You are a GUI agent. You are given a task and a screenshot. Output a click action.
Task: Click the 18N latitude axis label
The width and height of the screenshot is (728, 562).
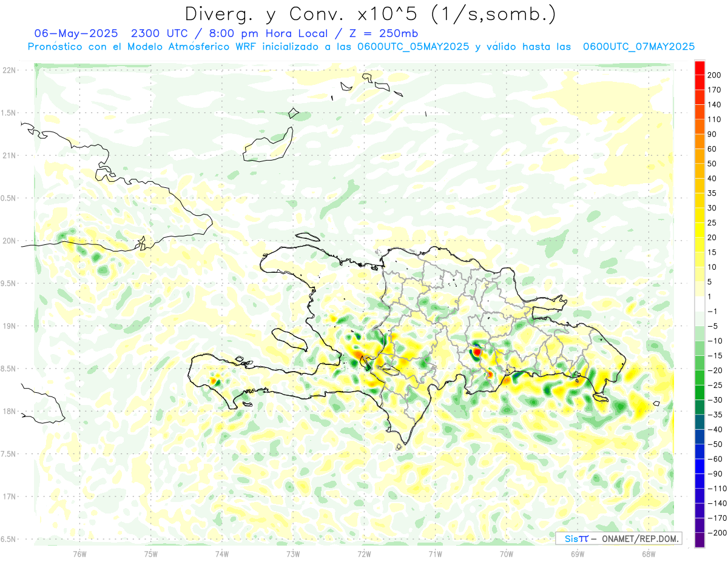pos(10,412)
